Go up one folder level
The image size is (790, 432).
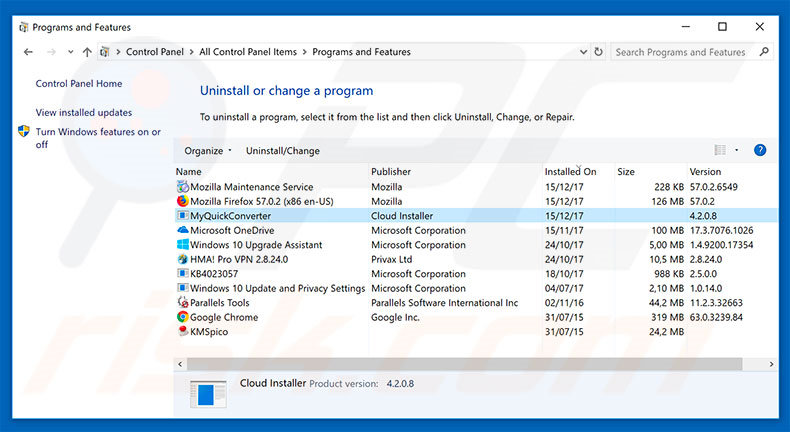[87, 52]
